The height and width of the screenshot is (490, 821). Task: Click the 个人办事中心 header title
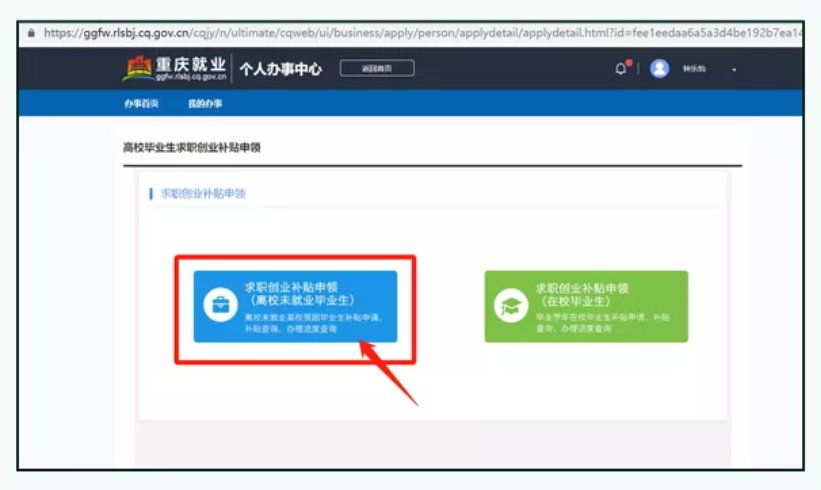click(x=281, y=69)
